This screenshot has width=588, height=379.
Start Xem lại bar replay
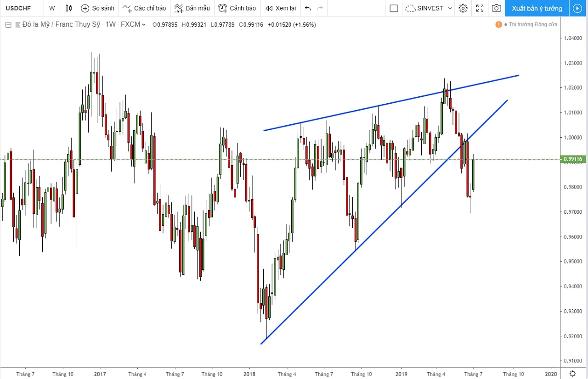click(281, 8)
